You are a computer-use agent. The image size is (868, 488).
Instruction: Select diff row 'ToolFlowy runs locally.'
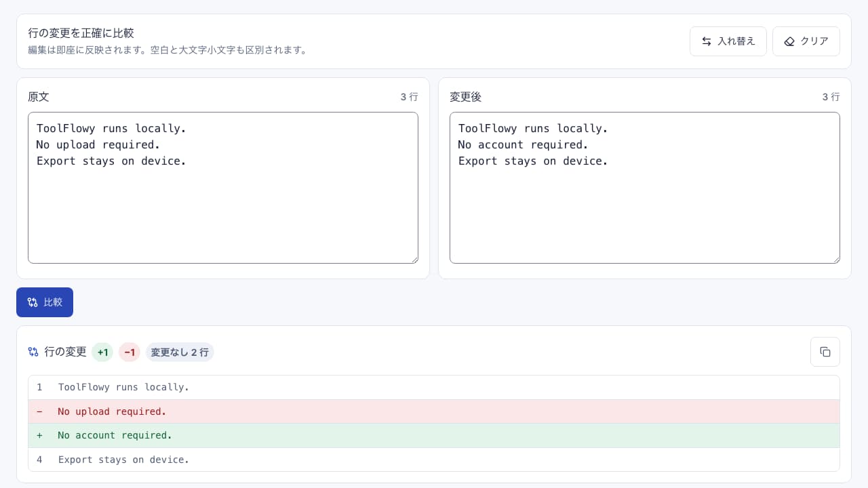[434, 388]
